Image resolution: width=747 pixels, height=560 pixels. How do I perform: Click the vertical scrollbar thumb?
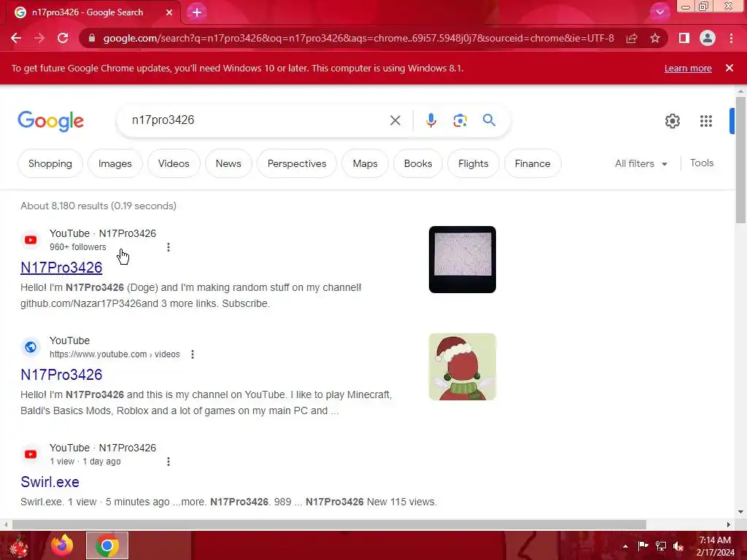pos(740,160)
